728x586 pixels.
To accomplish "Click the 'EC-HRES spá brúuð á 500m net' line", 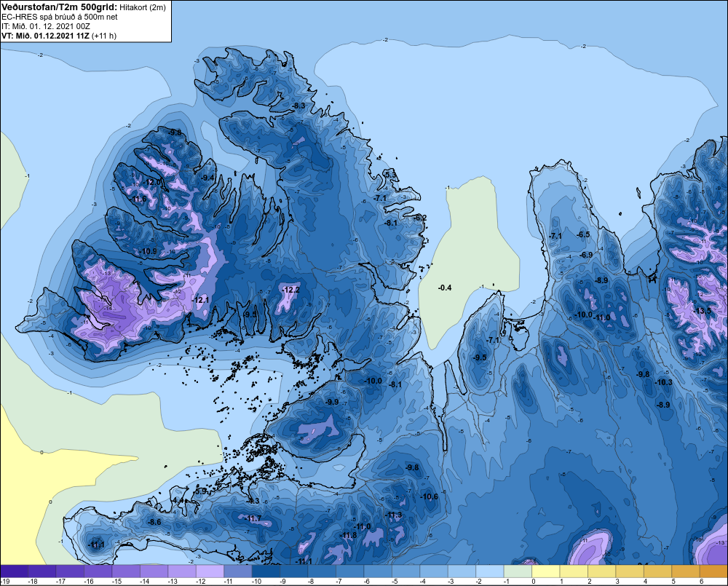I will pos(60,17).
